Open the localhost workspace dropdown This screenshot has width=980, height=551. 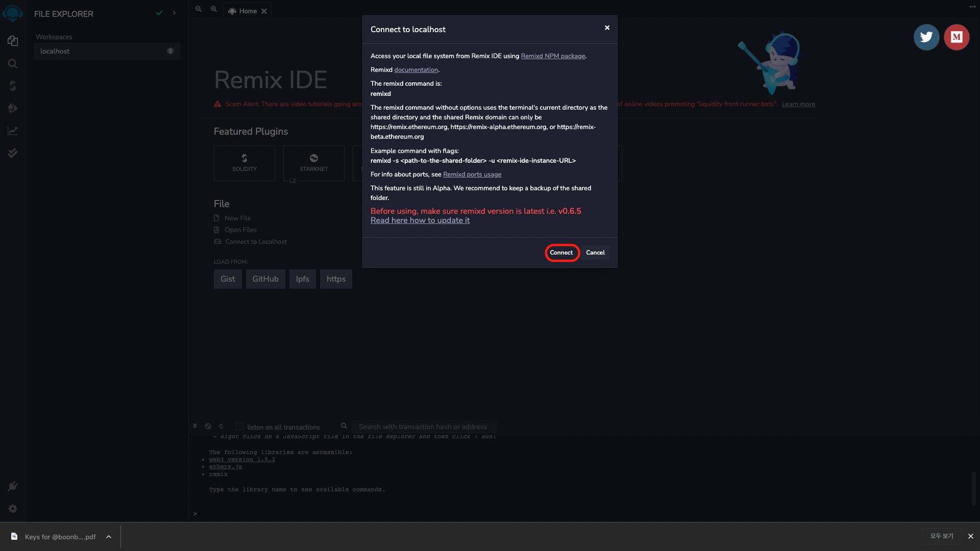pos(107,51)
